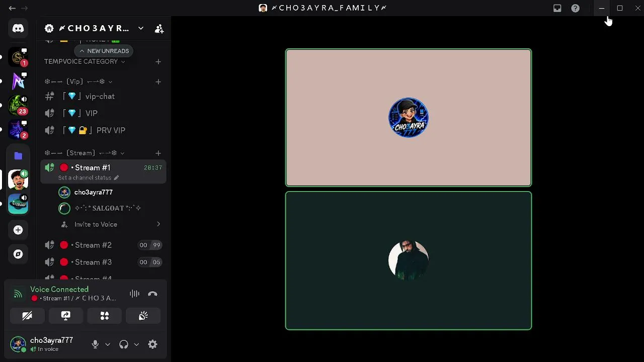
Task: Open the Inbox icon in title bar
Action: 557,8
